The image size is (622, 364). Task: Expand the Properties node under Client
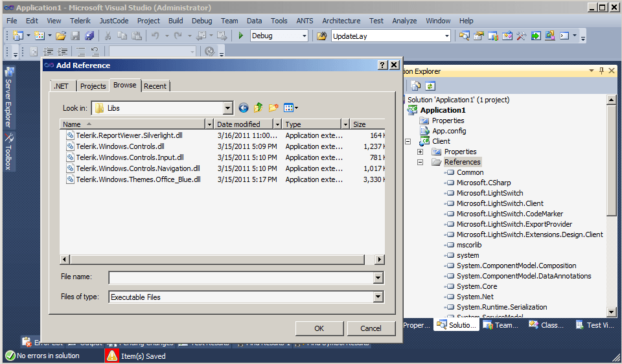point(420,152)
